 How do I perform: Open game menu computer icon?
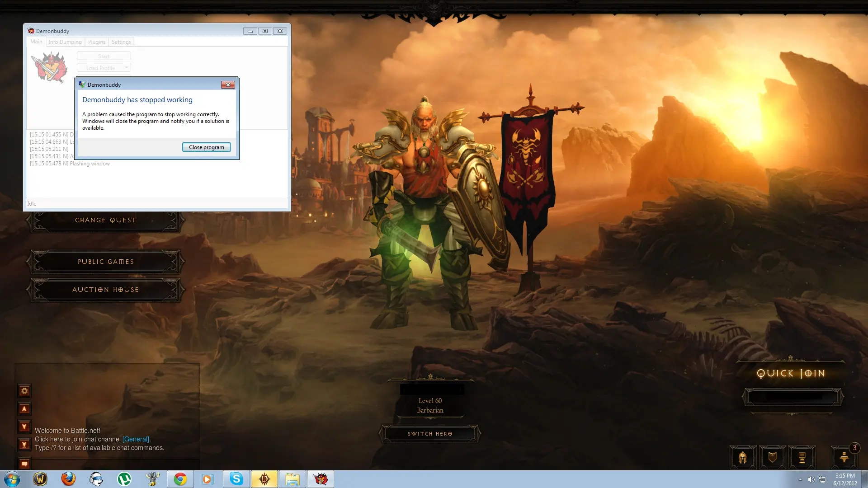[802, 458]
